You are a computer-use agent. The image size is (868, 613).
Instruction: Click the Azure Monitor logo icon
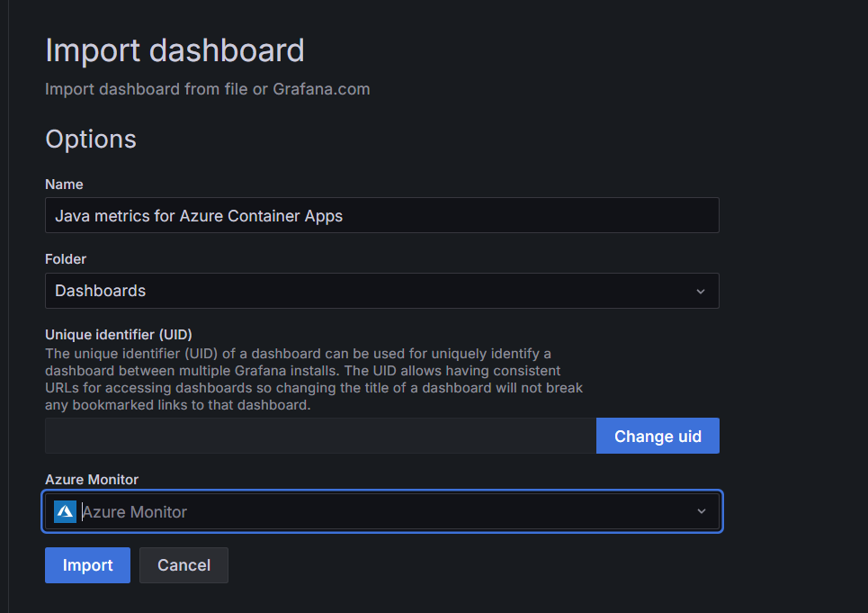coord(66,511)
